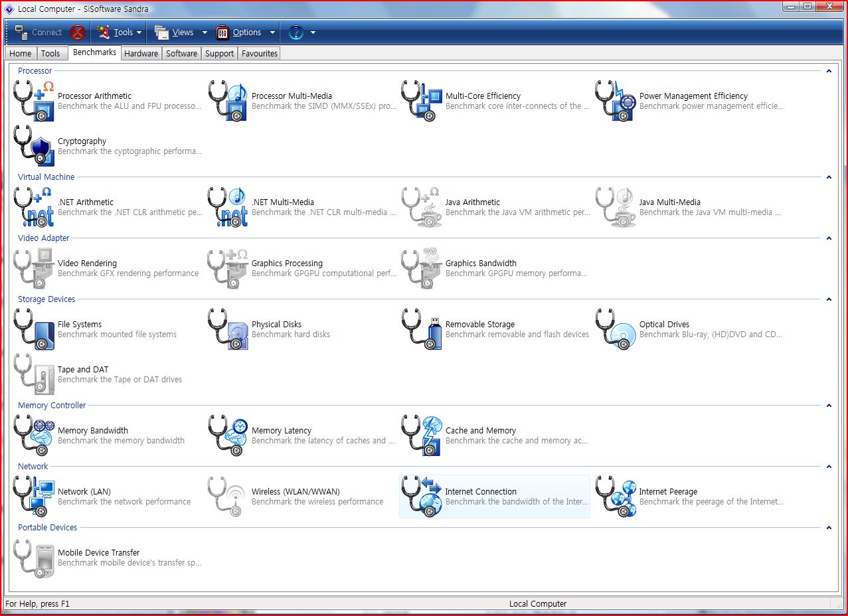Switch to the Software tab
Screen dimensions: 848x616
tap(182, 54)
